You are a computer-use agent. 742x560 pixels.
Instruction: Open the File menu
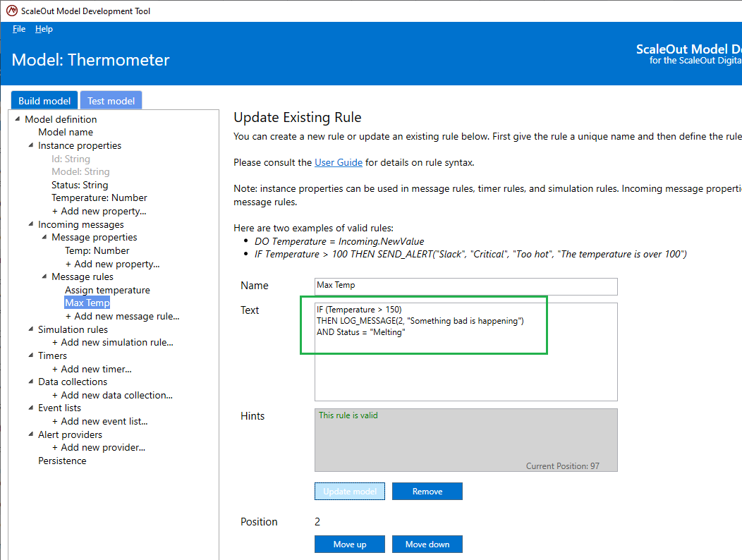19,29
